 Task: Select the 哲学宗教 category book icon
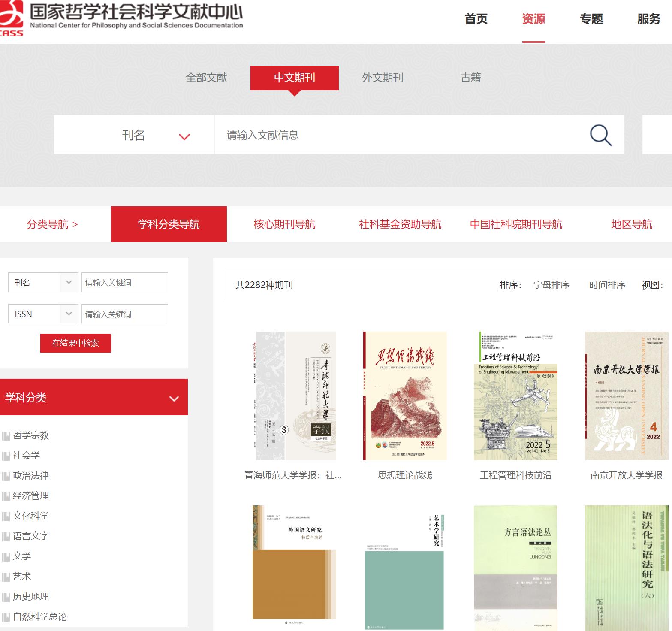pos(6,435)
